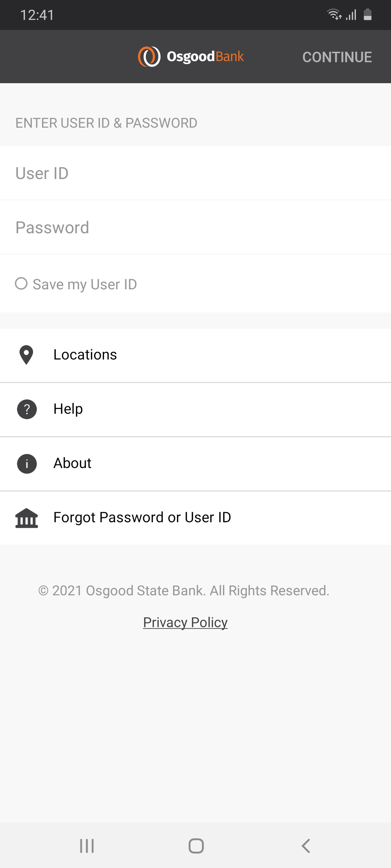Open the recent apps button
This screenshot has height=868, width=391.
(x=87, y=846)
